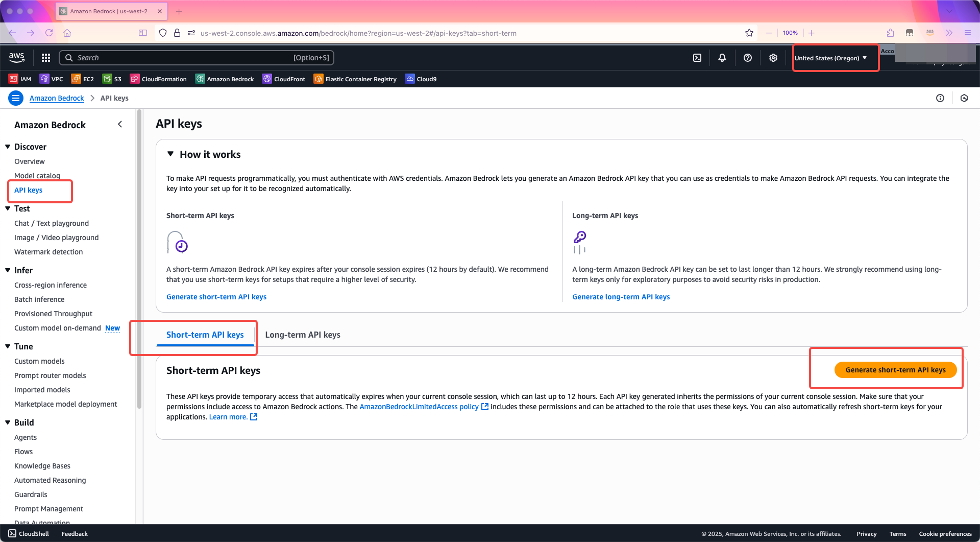Open IAM from the favorites bar
The image size is (980, 542).
point(20,79)
